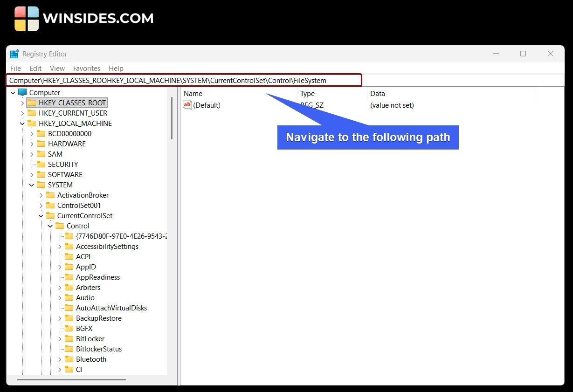The width and height of the screenshot is (573, 392).
Task: Click the (Default) string value icon
Action: 187,105
